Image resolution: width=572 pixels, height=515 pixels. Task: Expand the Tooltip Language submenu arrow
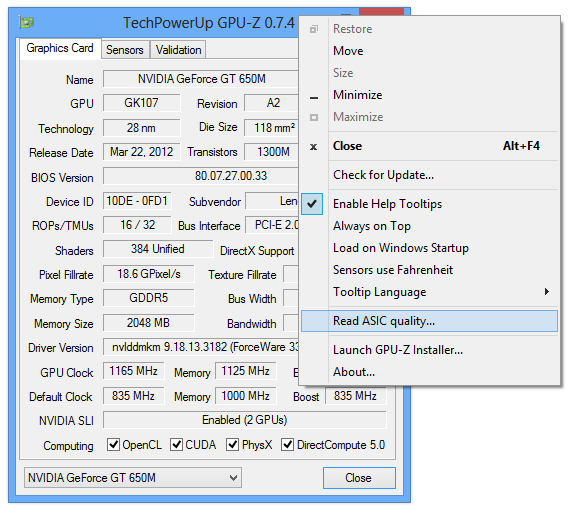pyautogui.click(x=546, y=292)
